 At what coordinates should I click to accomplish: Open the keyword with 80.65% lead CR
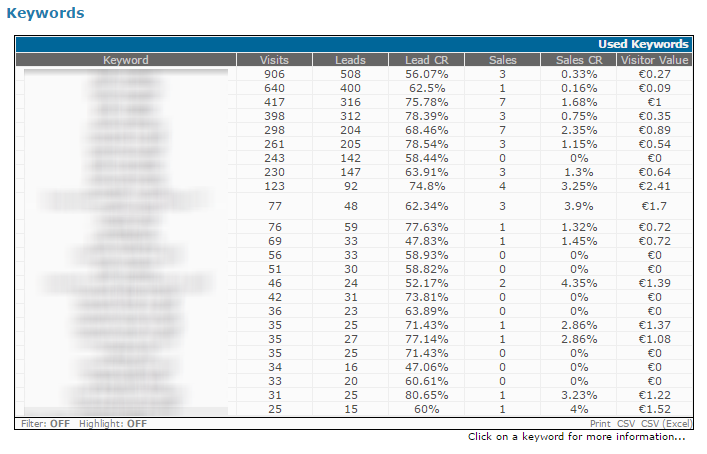pos(125,396)
